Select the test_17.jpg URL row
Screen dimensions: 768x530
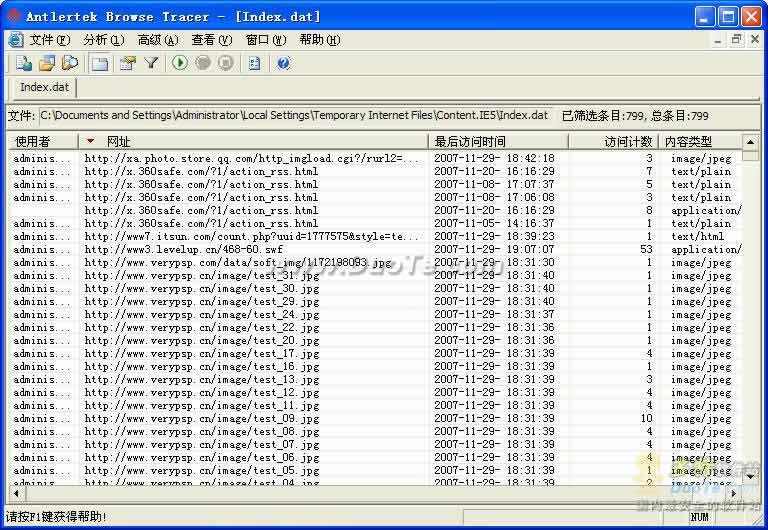click(x=375, y=353)
